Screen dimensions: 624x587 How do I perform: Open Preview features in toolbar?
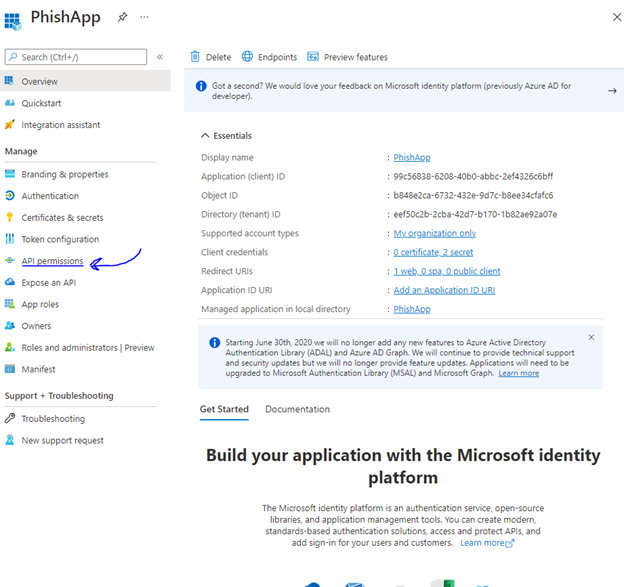pyautogui.click(x=313, y=57)
